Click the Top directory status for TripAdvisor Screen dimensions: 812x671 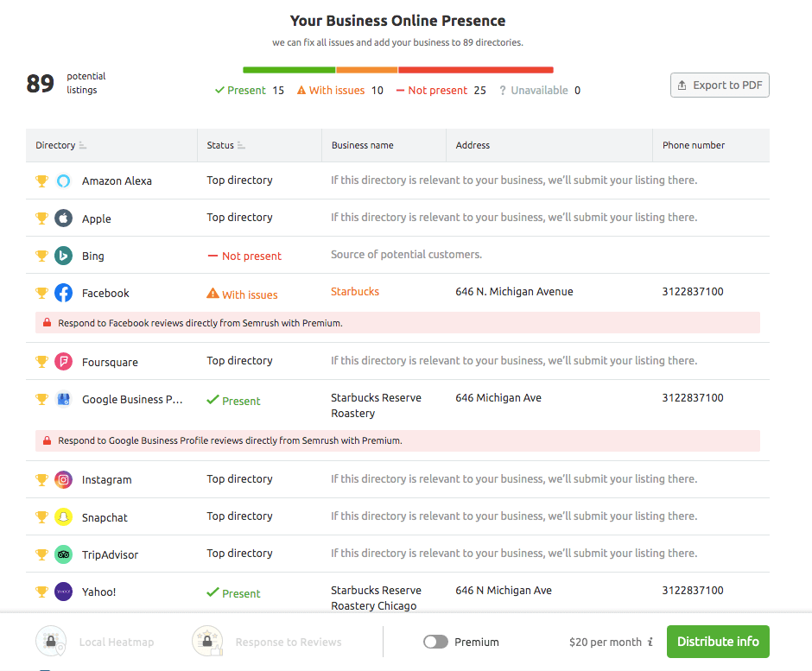pyautogui.click(x=240, y=553)
